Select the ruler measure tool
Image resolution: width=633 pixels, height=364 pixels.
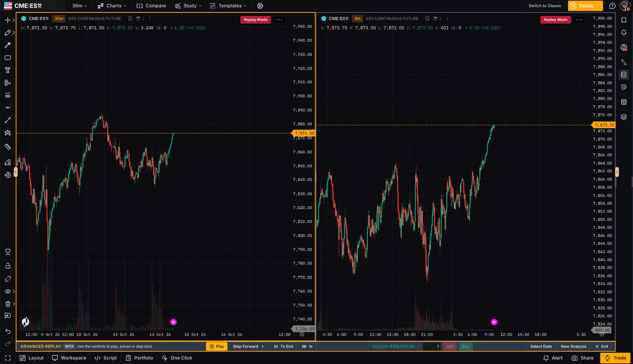[x=7, y=147]
